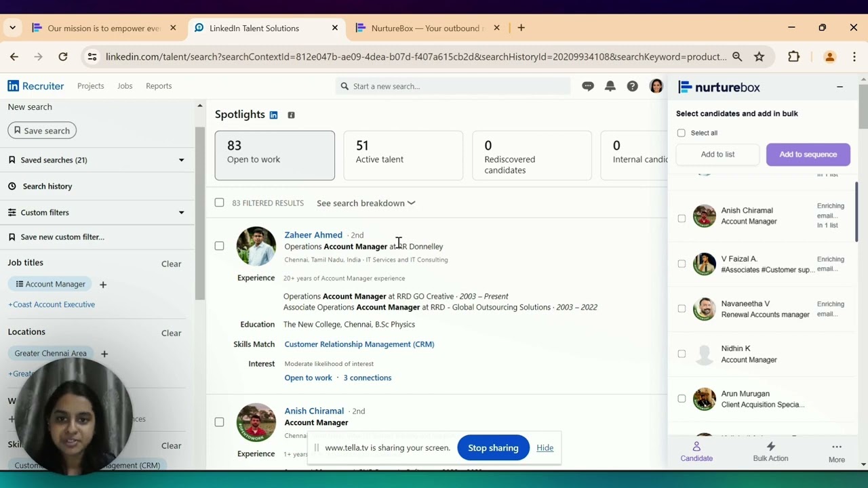Select Zaheer Ahmed's result checkbox
Viewport: 868px width, 488px height.
(219, 246)
